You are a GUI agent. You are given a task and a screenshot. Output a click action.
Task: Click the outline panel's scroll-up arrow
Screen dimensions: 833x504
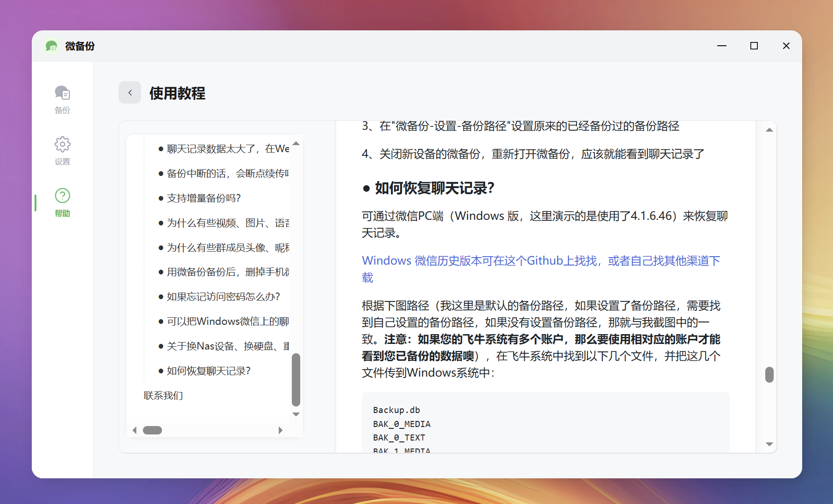click(296, 143)
